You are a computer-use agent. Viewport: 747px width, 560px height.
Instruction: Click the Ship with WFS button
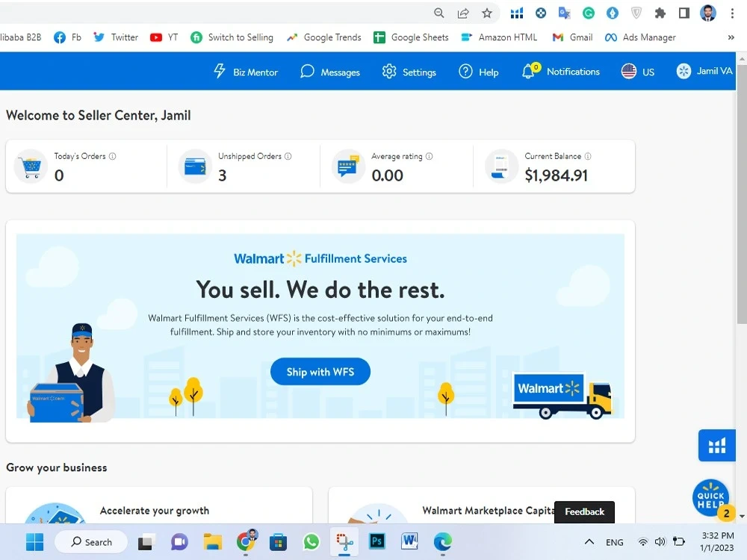[x=320, y=372]
